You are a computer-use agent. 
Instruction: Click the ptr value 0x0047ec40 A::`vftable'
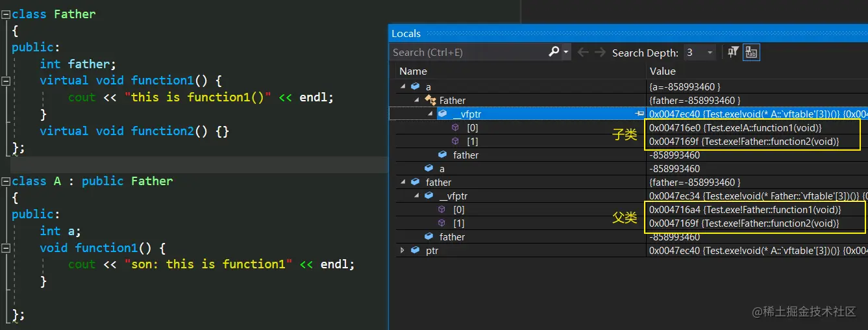click(758, 250)
